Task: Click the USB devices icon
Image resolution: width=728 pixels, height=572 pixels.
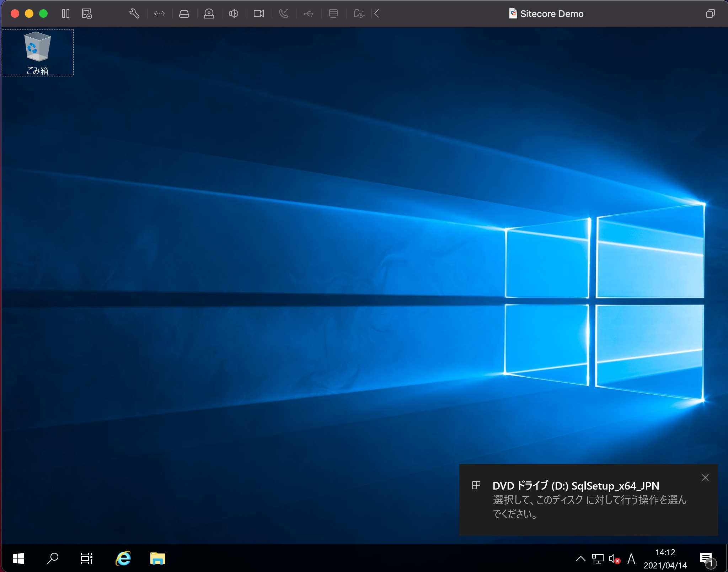Action: pos(309,14)
